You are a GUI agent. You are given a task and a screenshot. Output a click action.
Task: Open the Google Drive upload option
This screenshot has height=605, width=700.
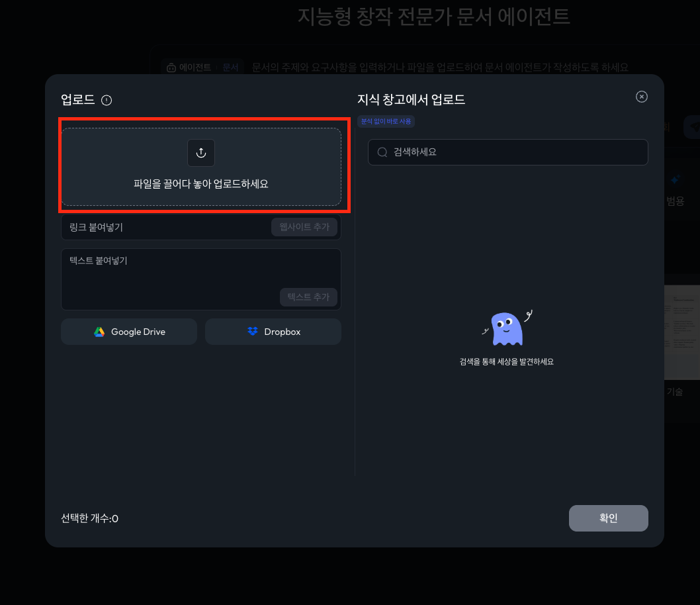coord(128,331)
